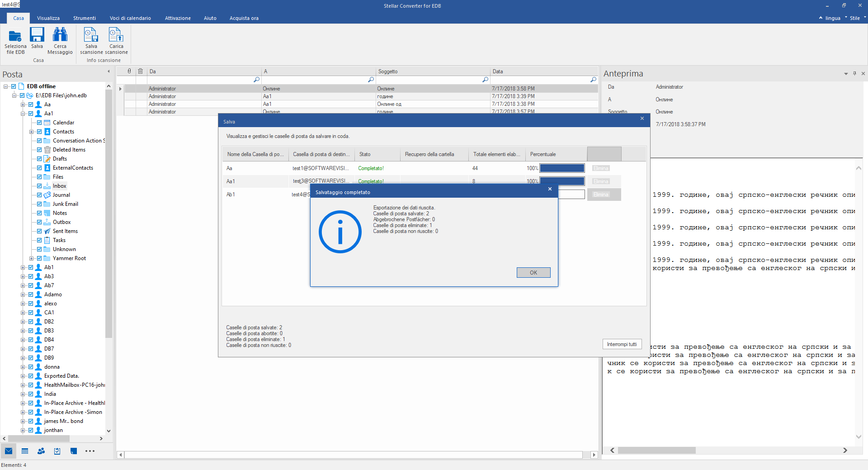
Task: Click the Interrompi tutti button
Action: coord(622,344)
